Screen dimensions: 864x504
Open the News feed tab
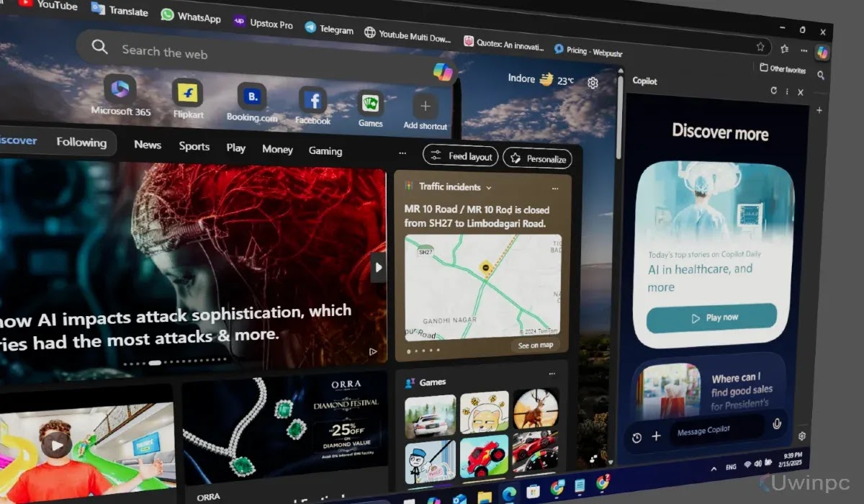click(148, 145)
